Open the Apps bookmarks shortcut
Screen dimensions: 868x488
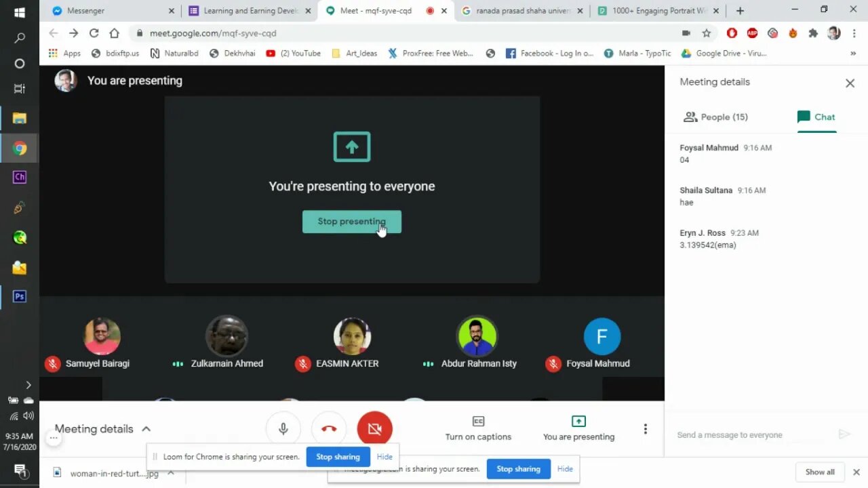pos(65,54)
